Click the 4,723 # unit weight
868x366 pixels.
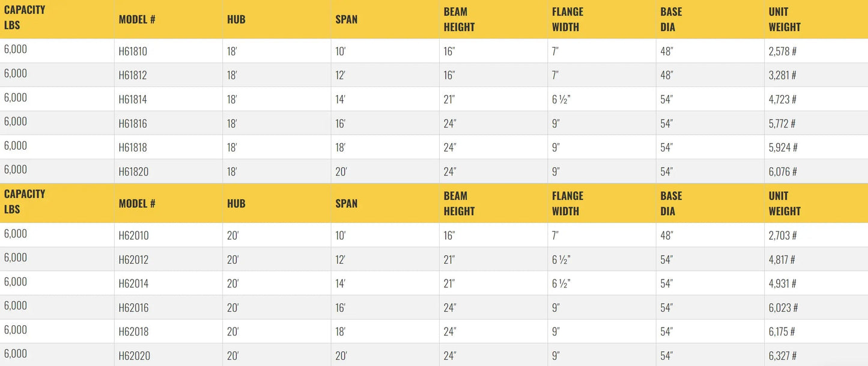783,100
